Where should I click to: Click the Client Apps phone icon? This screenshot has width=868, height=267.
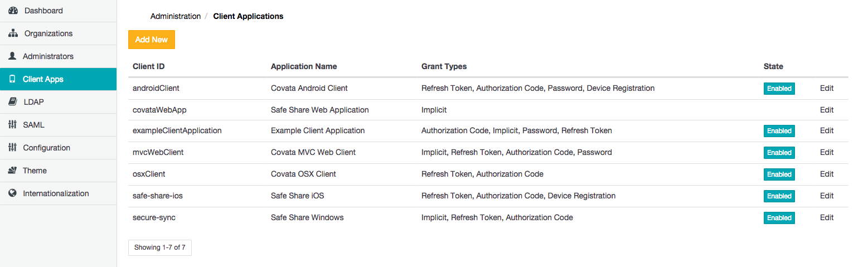tap(12, 79)
